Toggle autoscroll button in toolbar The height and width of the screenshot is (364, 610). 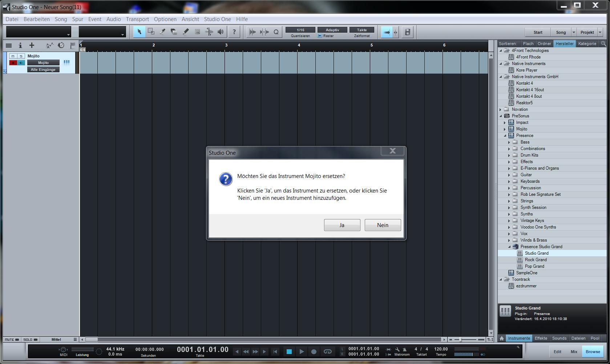click(387, 32)
